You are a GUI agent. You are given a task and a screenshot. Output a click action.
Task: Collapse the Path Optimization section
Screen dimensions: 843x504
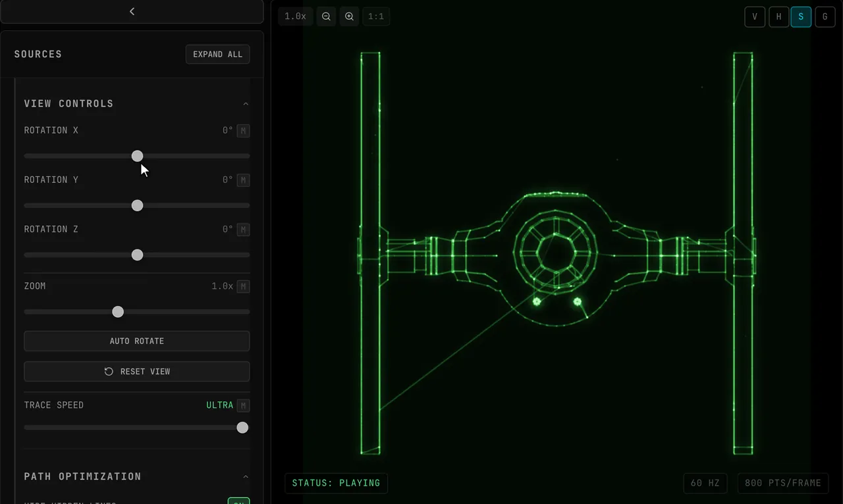point(246,476)
